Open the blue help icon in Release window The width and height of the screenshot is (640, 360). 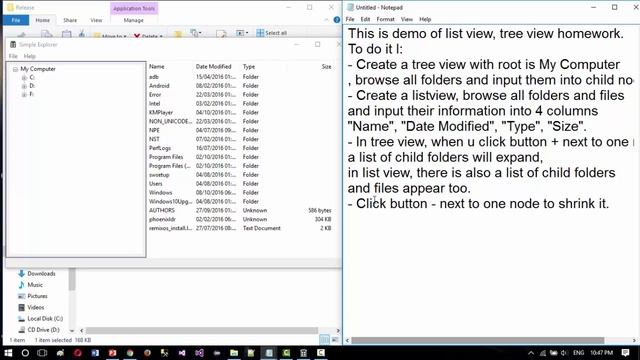[337, 20]
